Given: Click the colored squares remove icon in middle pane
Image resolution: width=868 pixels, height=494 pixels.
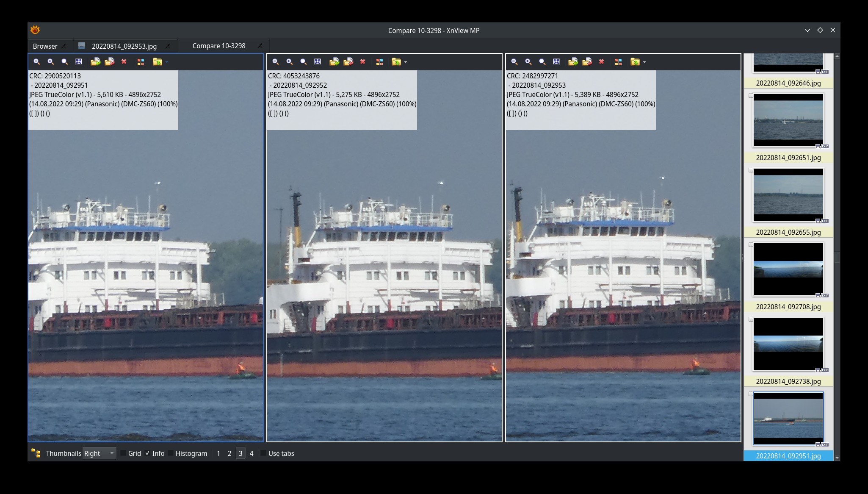Looking at the screenshot, I should [x=379, y=62].
